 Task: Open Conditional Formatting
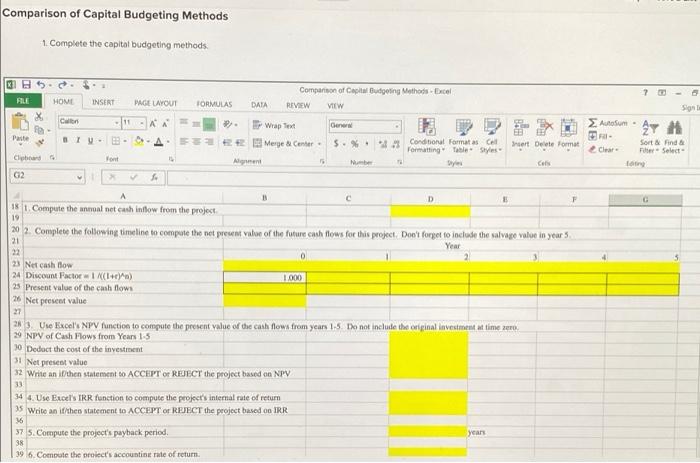click(x=426, y=135)
